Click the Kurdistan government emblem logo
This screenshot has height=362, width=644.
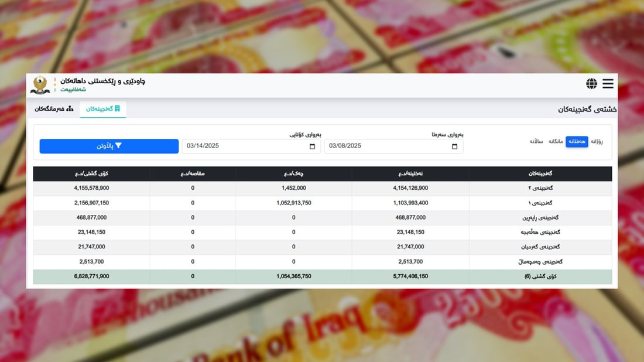(40, 85)
